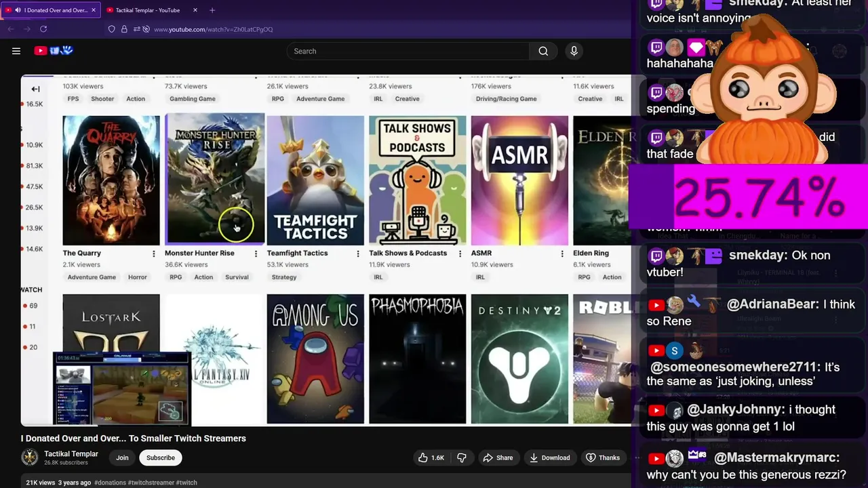This screenshot has height=488, width=868.
Task: Click the search magnifier button
Action: click(543, 51)
